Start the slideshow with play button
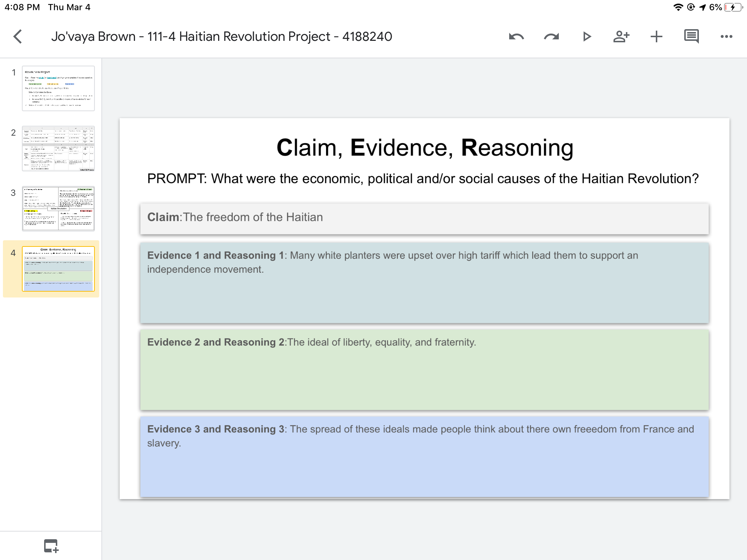Image resolution: width=747 pixels, height=560 pixels. coord(587,36)
